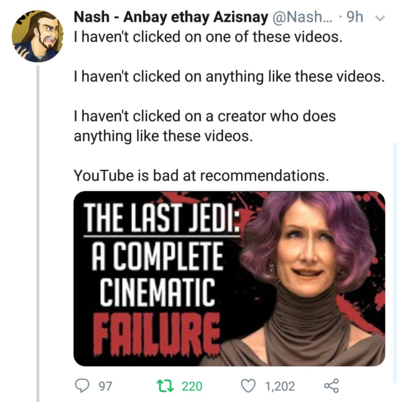Open the Nash - Anbay ethay Azisnay profile name
This screenshot has height=402, width=397.
[x=171, y=17]
